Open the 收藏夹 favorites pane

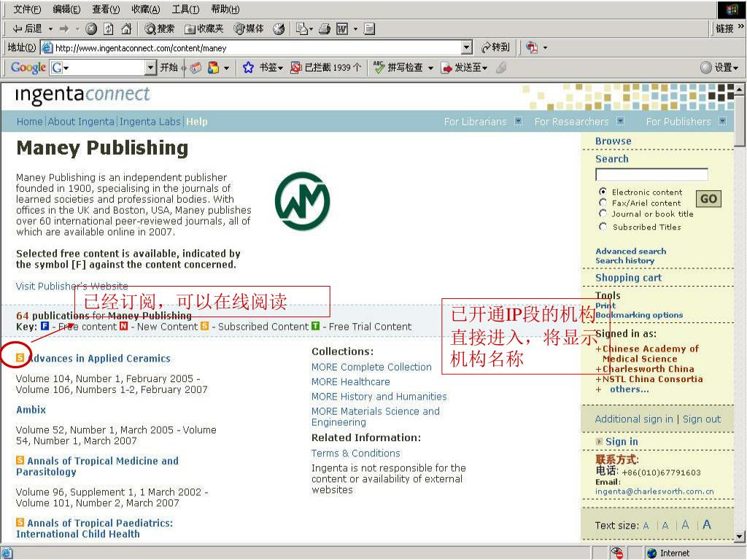pos(204,29)
